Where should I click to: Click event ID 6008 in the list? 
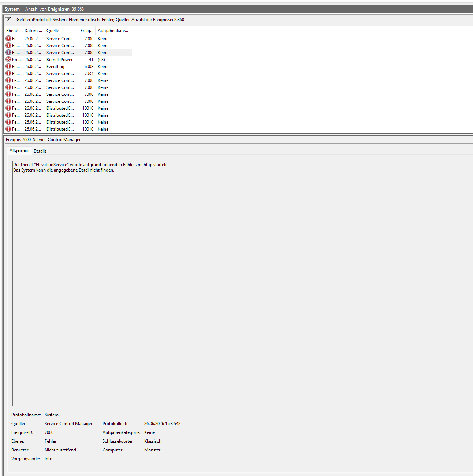89,66
